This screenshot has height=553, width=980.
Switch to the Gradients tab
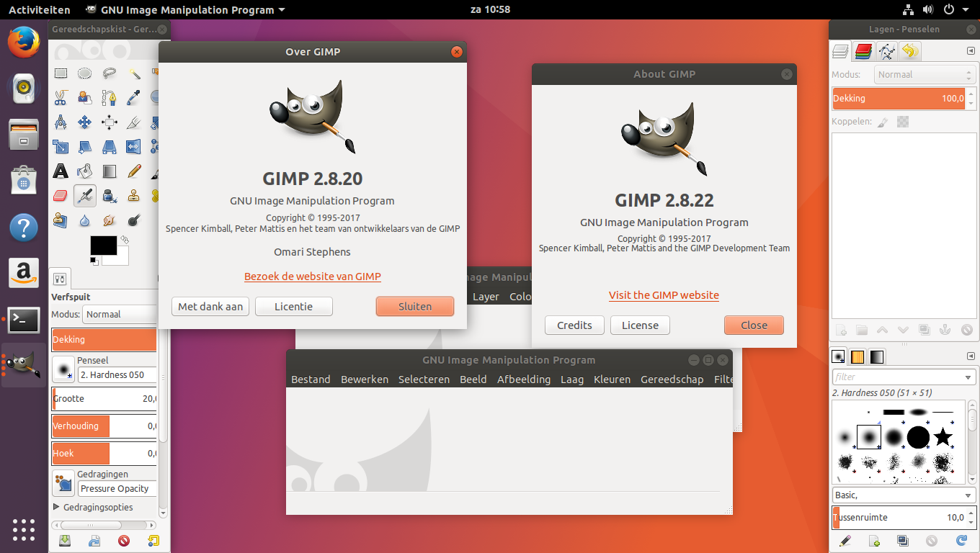(x=876, y=356)
